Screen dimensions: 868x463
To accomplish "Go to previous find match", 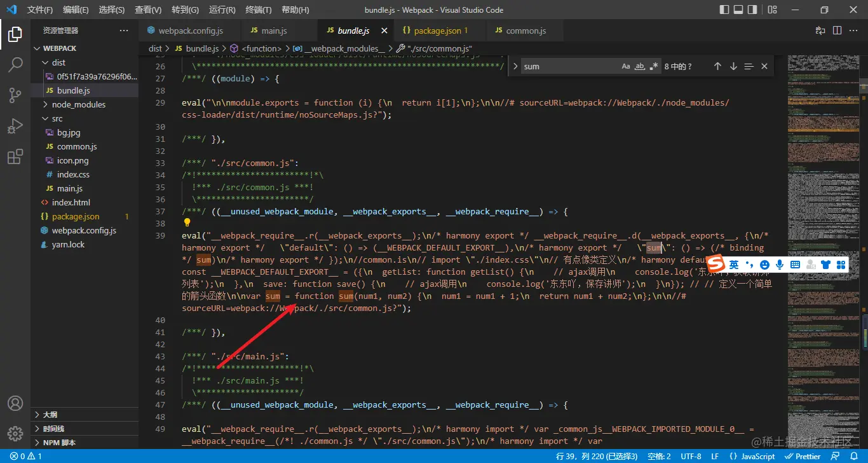I will click(x=717, y=66).
